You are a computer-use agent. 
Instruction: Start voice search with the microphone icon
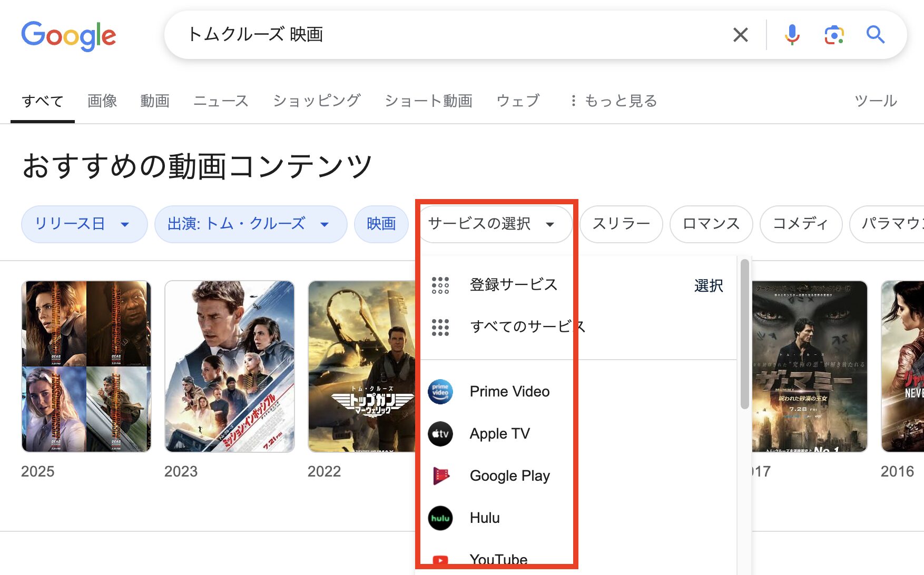792,35
